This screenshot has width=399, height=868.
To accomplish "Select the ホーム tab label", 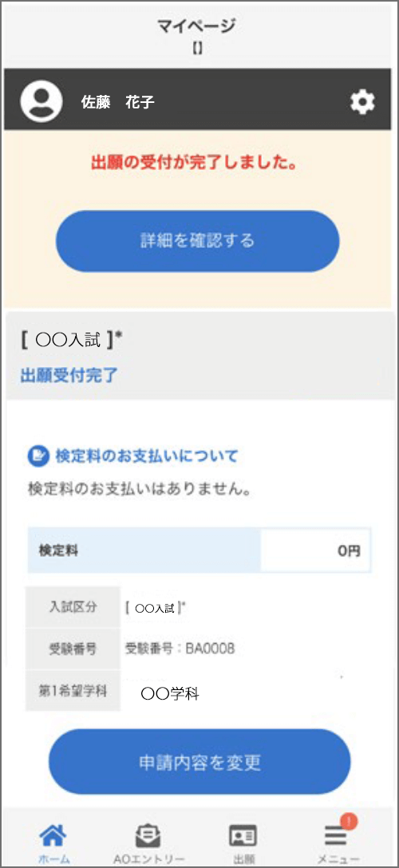I will [54, 859].
